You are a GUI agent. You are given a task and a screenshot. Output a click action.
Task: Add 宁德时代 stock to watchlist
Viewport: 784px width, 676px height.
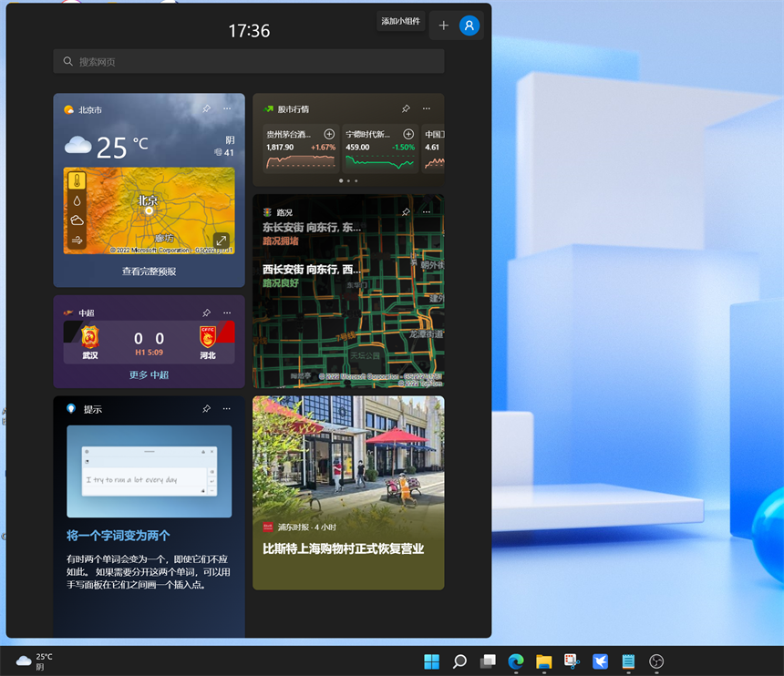tap(408, 134)
